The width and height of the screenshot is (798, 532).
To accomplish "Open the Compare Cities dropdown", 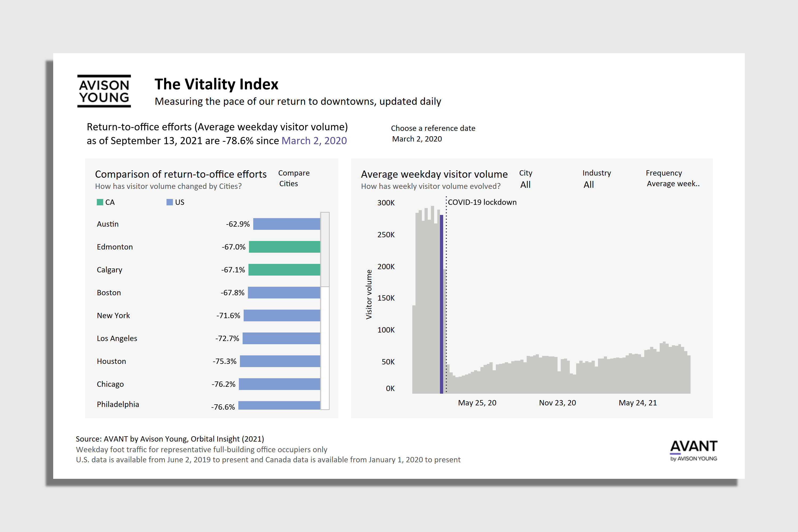I will (288, 184).
